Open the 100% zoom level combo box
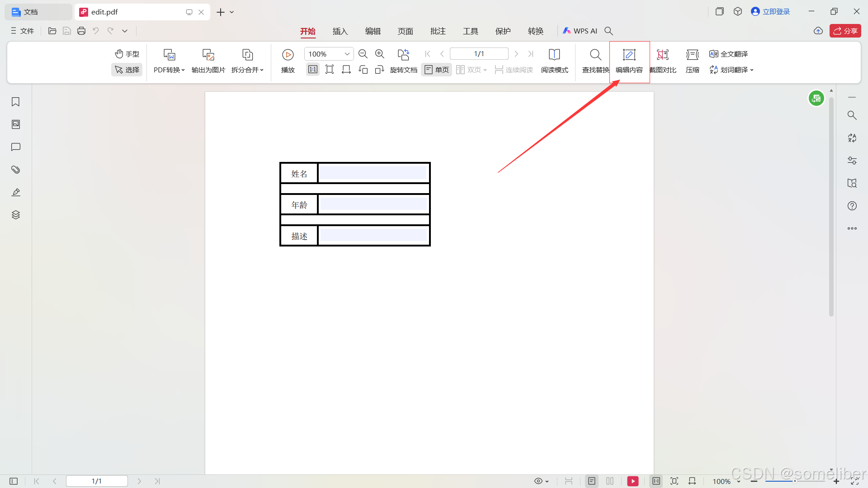 pos(329,54)
